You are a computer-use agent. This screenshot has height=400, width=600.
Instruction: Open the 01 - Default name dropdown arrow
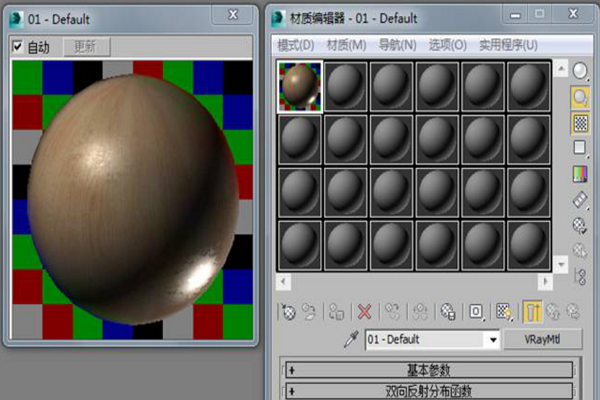click(x=493, y=340)
